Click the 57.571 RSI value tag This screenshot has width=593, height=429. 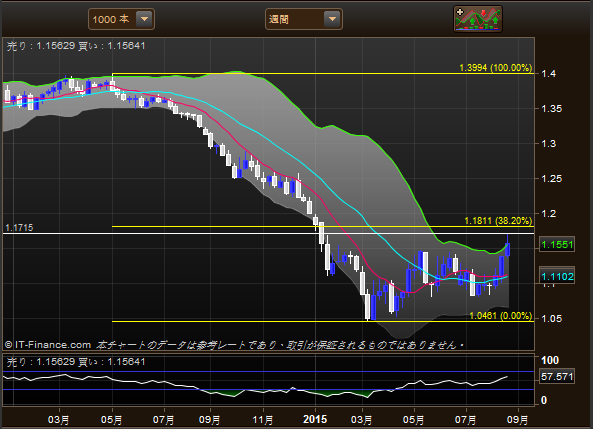pyautogui.click(x=557, y=377)
